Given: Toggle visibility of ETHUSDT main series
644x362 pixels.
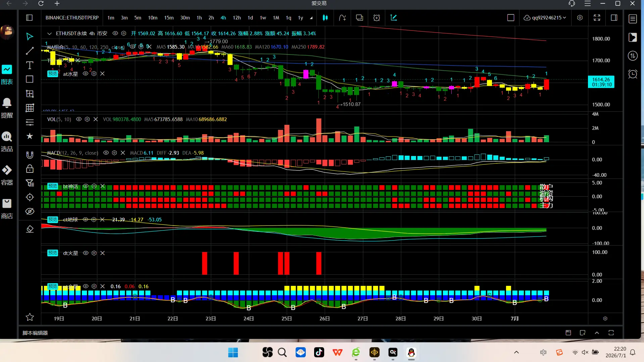Looking at the screenshot, I should (x=115, y=34).
